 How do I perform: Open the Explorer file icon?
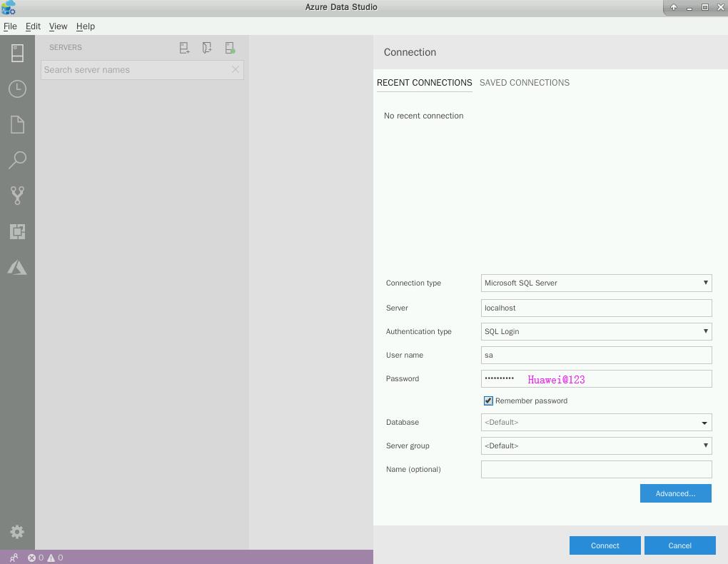[17, 124]
